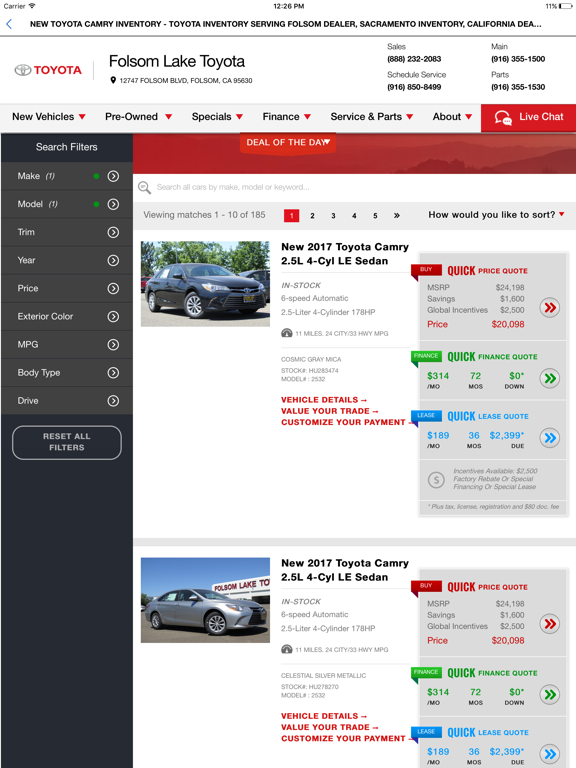Open Customize Your Payment for Celestial Silver Camry

347,739
